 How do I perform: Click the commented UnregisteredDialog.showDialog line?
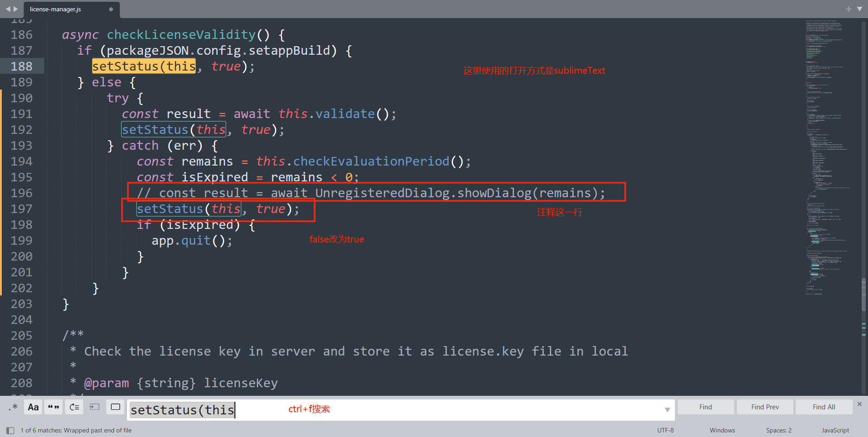371,193
